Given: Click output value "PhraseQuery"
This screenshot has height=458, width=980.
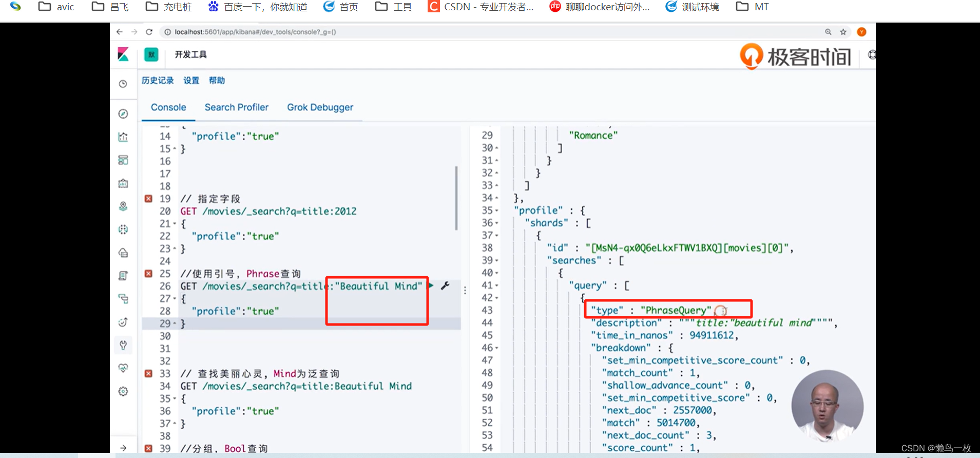Looking at the screenshot, I should point(676,310).
